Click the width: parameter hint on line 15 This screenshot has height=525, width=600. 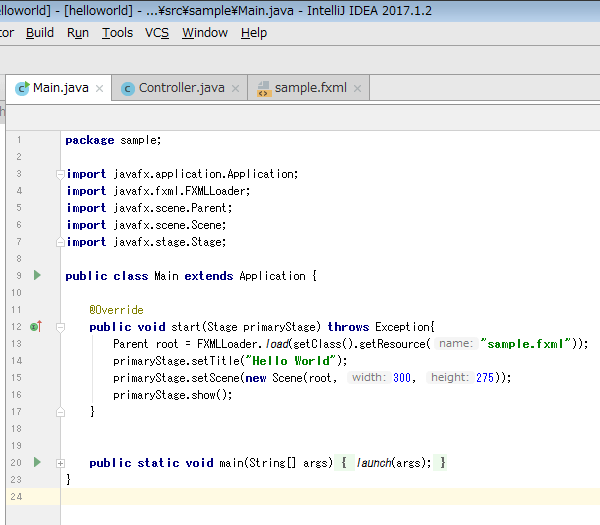tap(369, 377)
